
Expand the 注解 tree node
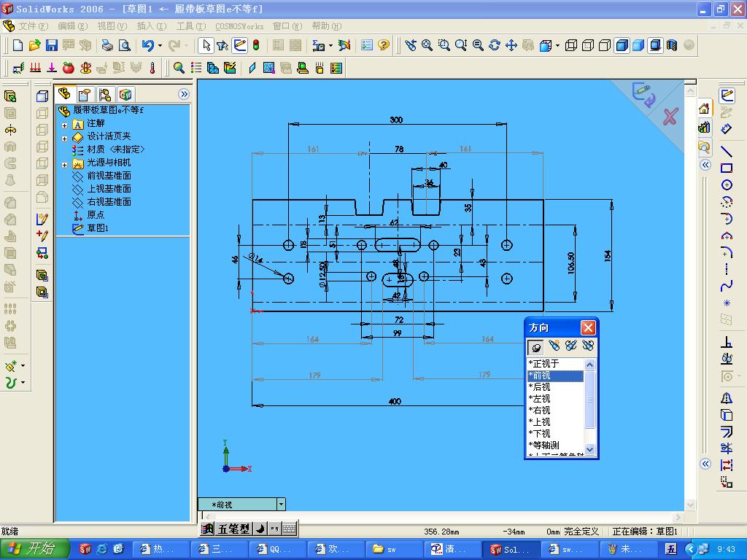pyautogui.click(x=64, y=125)
